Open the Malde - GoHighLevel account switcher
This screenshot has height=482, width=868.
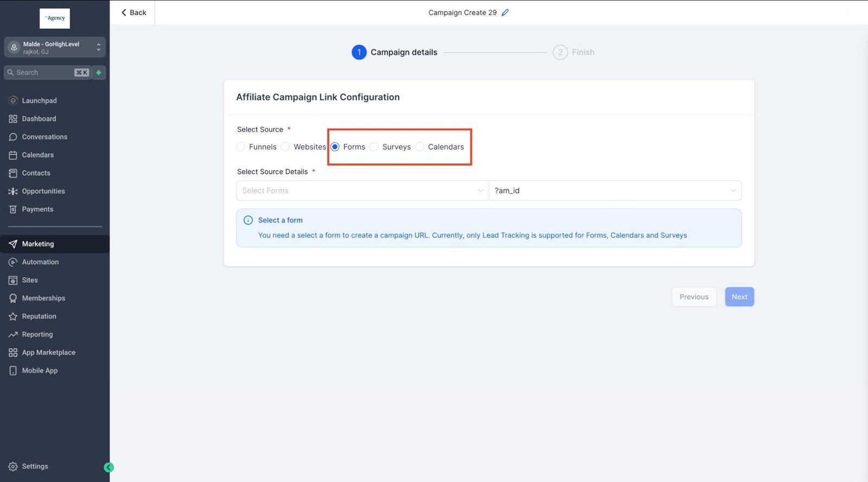pyautogui.click(x=55, y=48)
